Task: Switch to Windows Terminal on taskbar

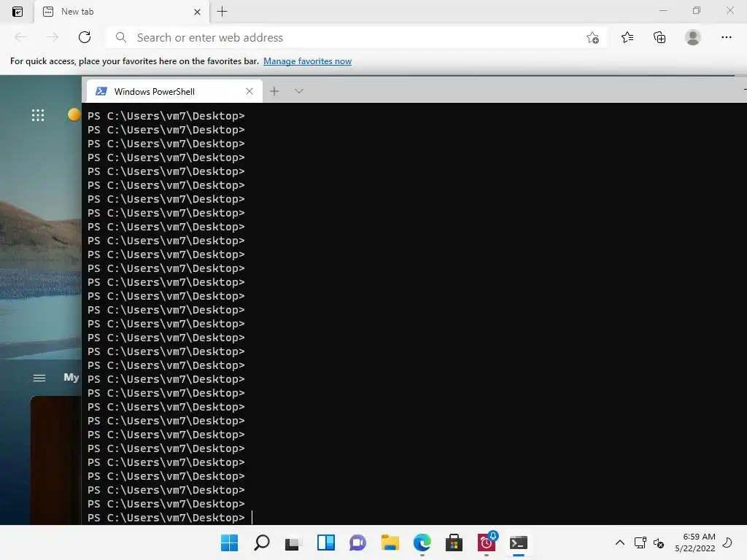Action: (x=519, y=542)
